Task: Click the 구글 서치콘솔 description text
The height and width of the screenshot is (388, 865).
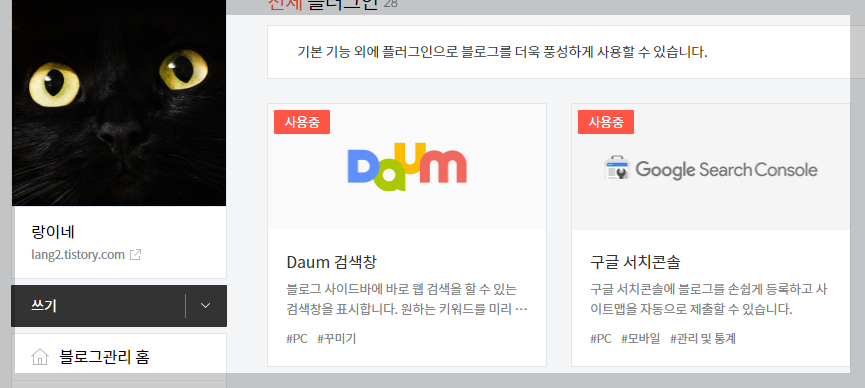Action: click(709, 299)
